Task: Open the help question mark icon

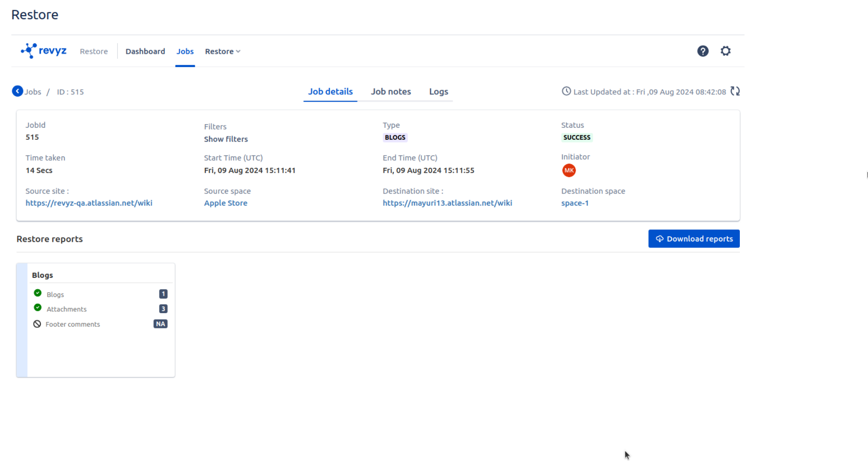Action: tap(703, 51)
